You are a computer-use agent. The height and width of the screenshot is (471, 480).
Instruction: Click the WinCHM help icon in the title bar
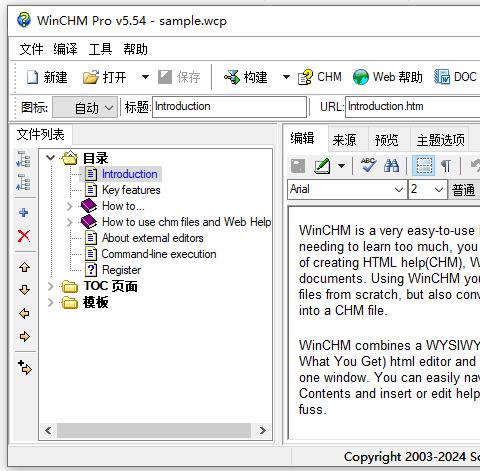[x=24, y=20]
